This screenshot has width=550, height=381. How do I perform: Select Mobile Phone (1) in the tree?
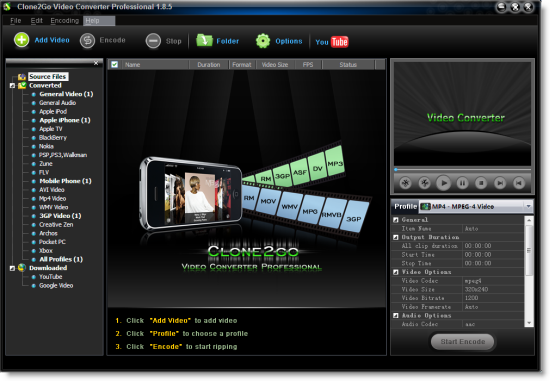click(65, 181)
